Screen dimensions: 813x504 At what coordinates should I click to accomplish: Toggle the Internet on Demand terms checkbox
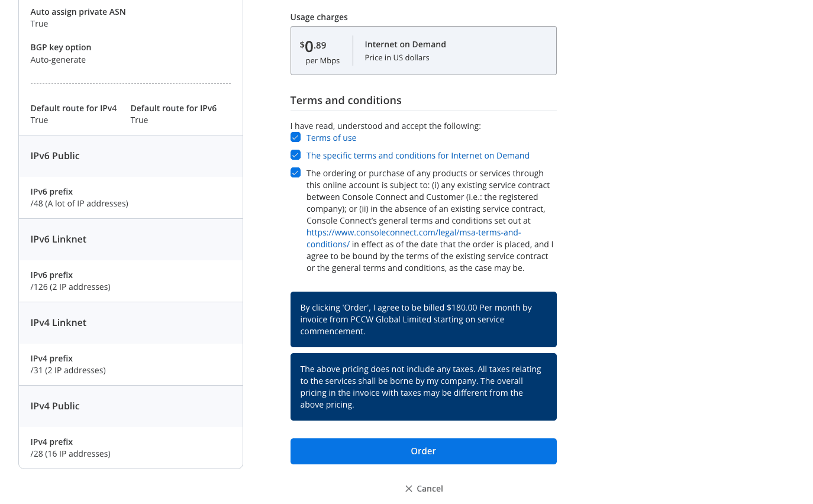click(x=295, y=155)
